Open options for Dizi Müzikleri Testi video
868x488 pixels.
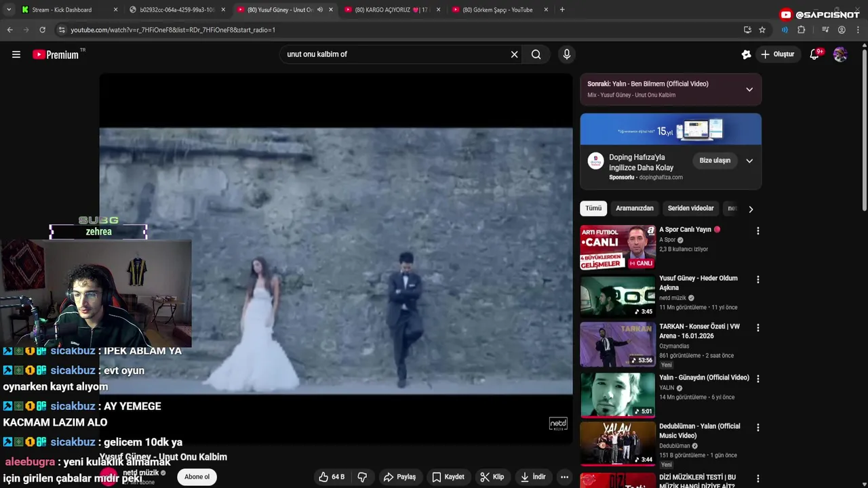click(x=758, y=479)
